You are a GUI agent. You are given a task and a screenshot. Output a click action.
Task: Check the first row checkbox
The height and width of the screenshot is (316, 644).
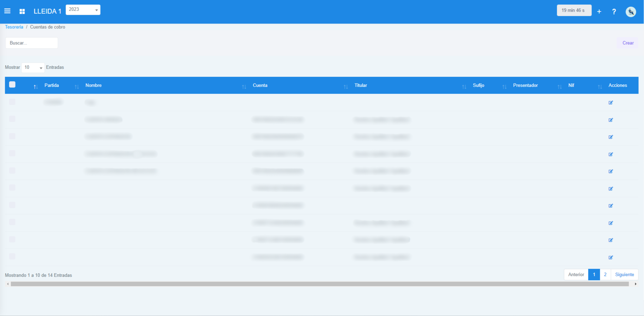click(12, 102)
